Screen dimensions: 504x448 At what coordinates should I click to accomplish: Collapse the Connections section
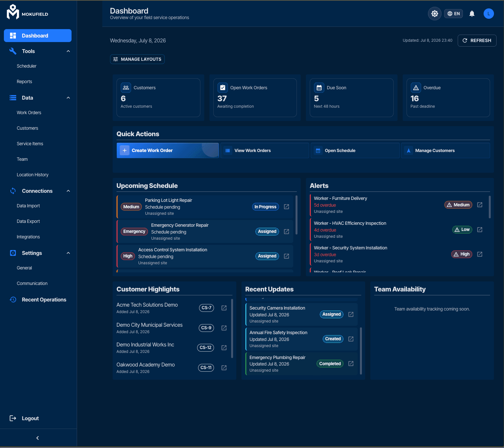pyautogui.click(x=68, y=191)
